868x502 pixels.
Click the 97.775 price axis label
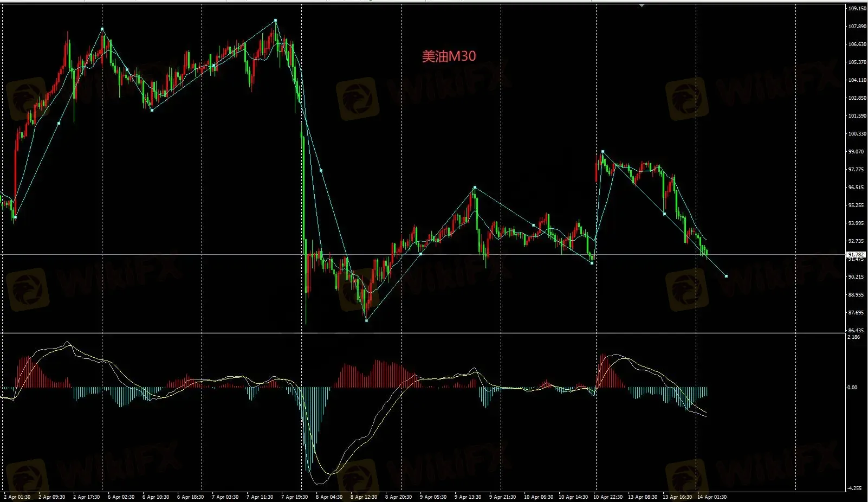856,170
